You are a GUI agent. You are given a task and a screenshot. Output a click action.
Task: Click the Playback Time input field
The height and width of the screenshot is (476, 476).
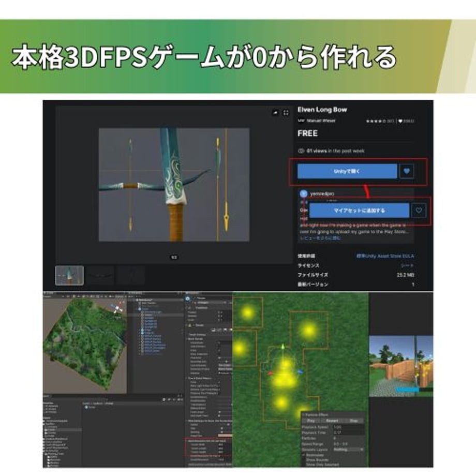coord(349,433)
